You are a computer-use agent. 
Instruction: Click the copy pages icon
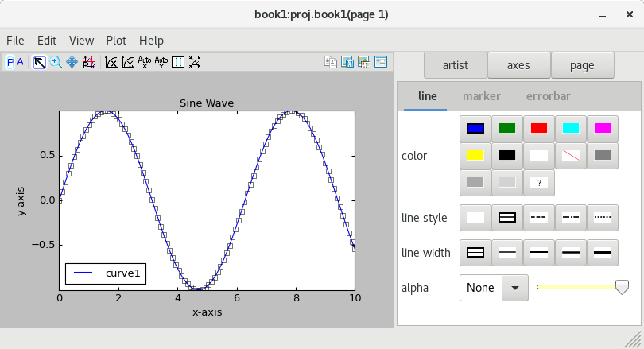[x=331, y=62]
